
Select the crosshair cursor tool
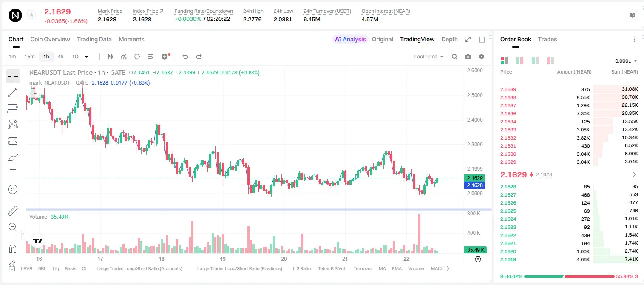point(13,76)
